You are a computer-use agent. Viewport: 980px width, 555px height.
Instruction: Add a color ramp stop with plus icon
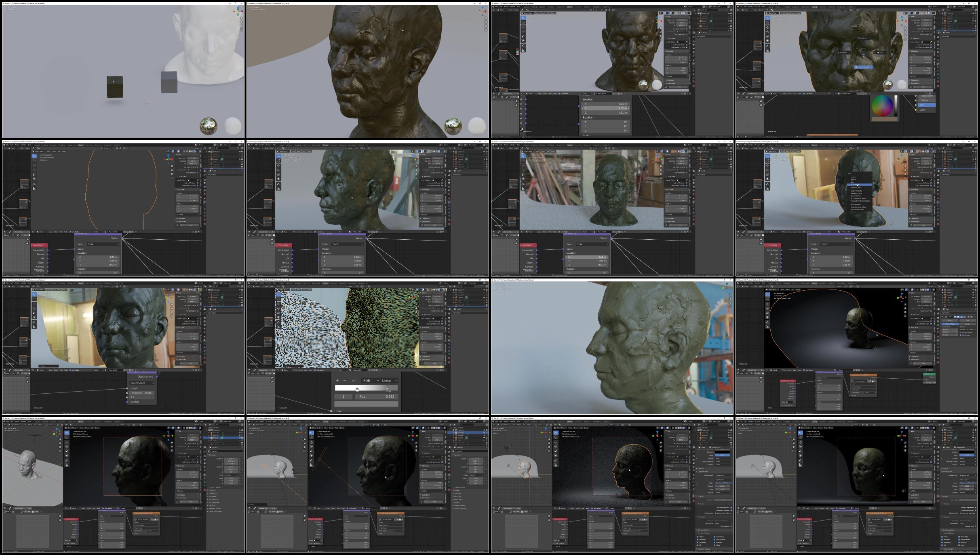tap(337, 380)
